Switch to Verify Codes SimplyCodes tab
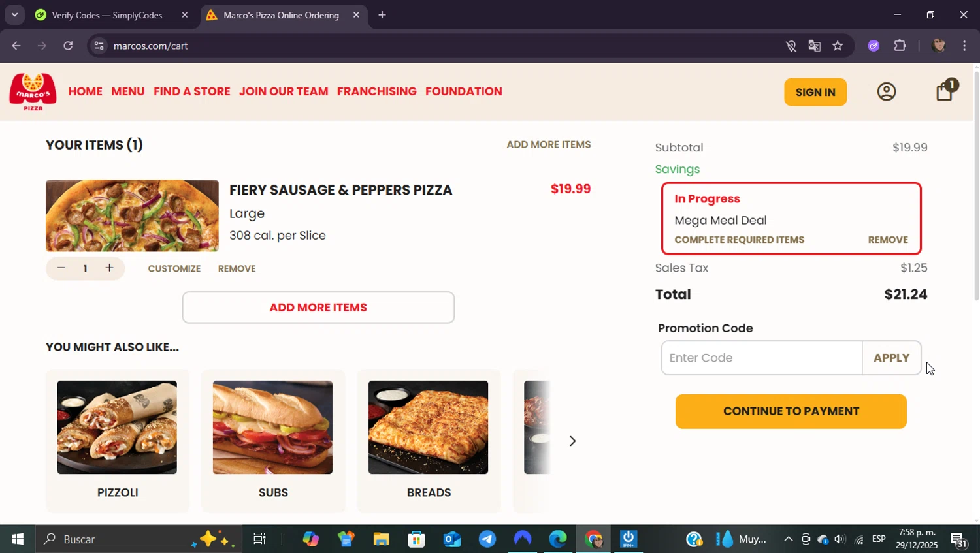 [x=107, y=15]
